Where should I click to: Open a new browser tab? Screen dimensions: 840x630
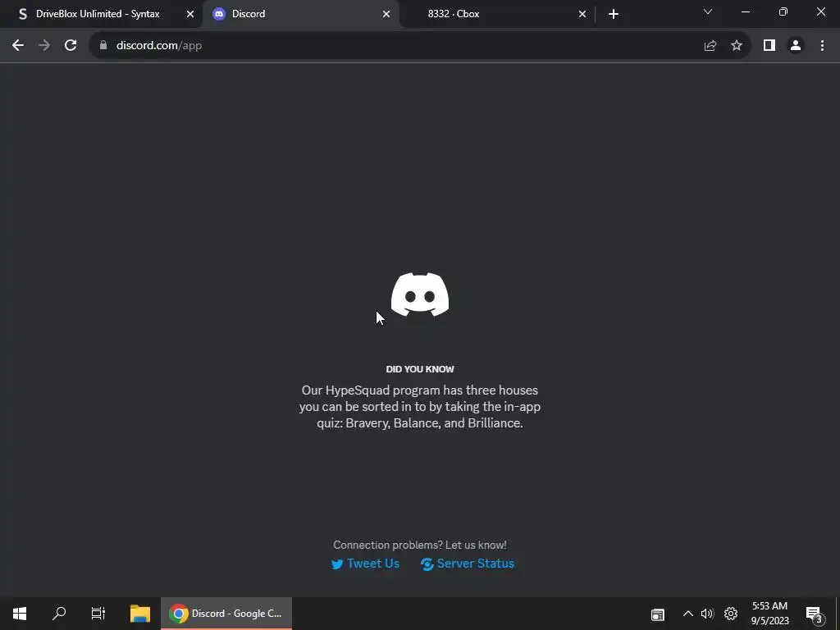(614, 14)
